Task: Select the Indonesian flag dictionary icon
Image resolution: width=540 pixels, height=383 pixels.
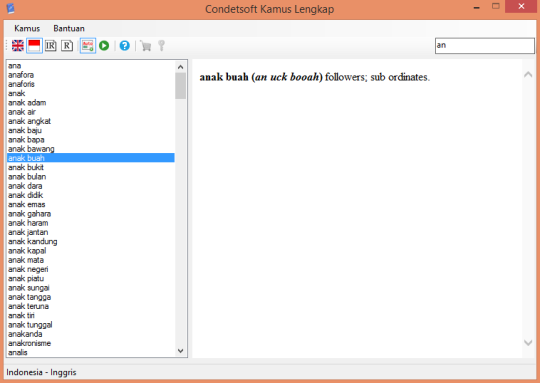Action: click(34, 45)
